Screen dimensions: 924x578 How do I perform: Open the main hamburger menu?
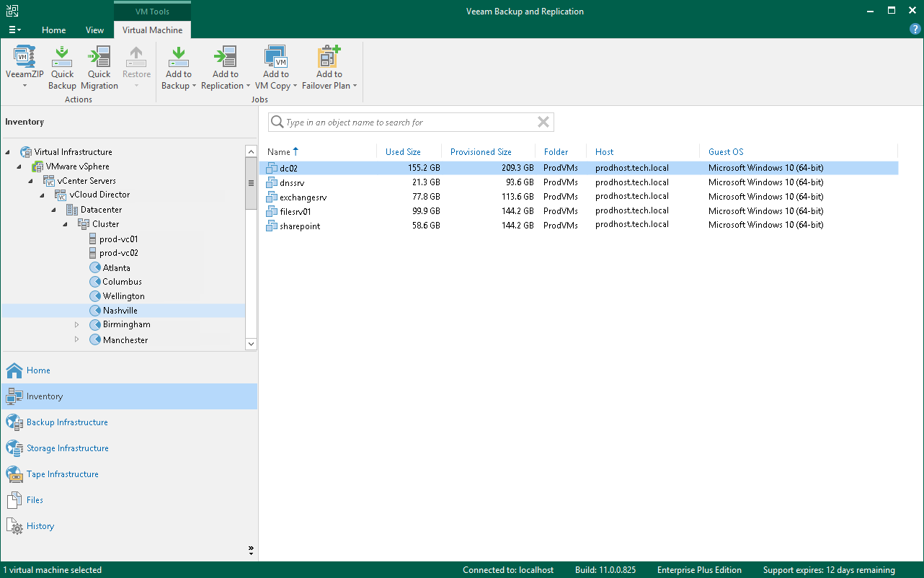point(14,30)
